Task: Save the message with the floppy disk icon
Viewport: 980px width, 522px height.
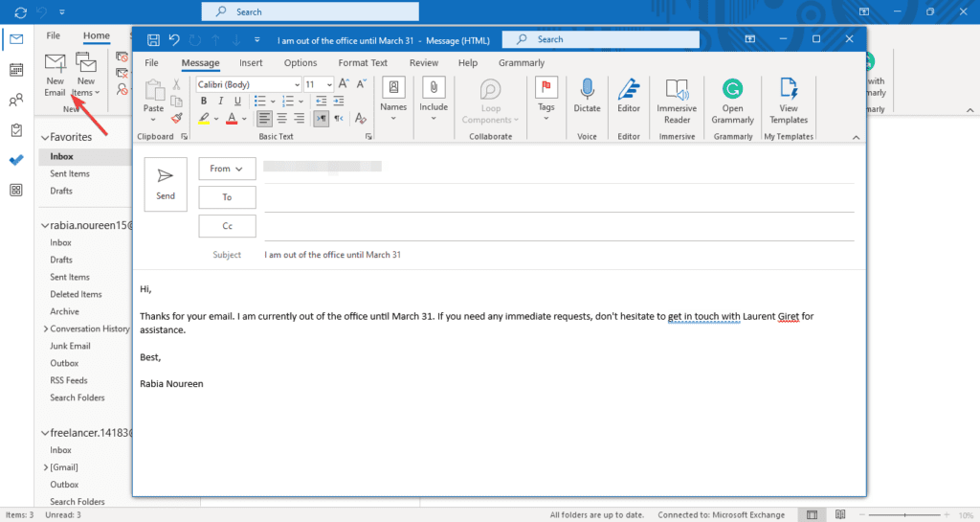Action: click(153, 39)
